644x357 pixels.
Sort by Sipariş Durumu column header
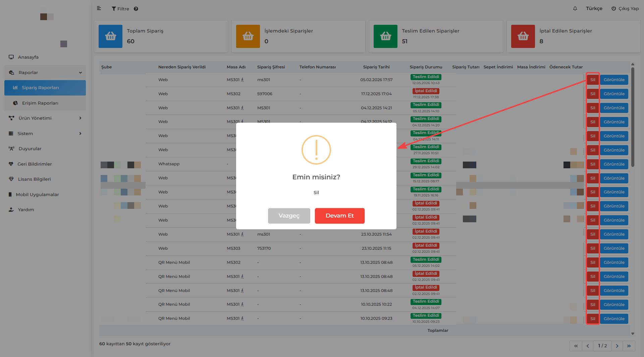pyautogui.click(x=426, y=67)
